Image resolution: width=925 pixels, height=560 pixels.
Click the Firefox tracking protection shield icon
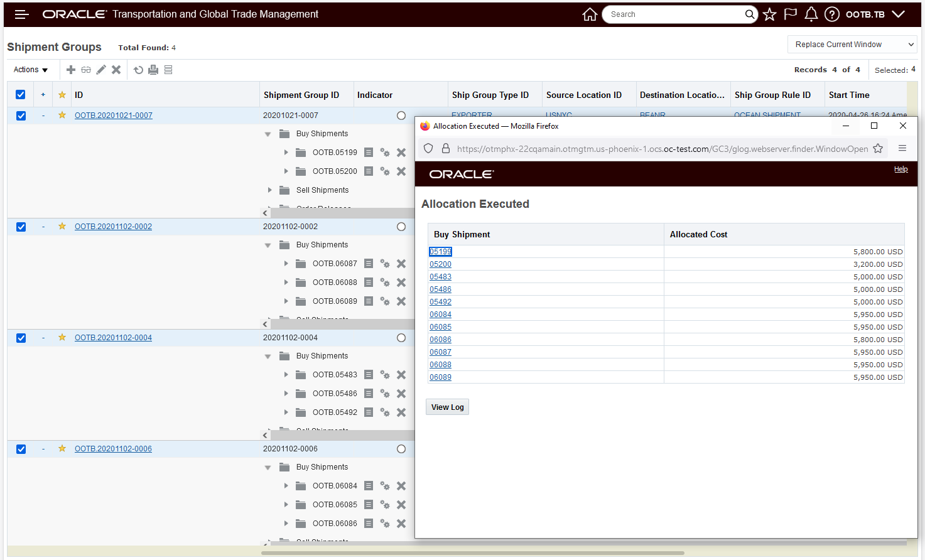428,149
